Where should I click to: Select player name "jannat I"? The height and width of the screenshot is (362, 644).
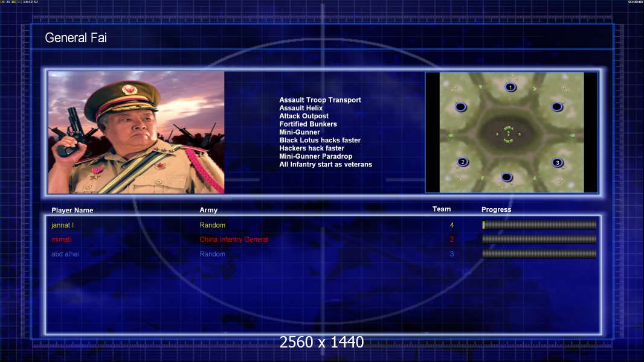(62, 225)
